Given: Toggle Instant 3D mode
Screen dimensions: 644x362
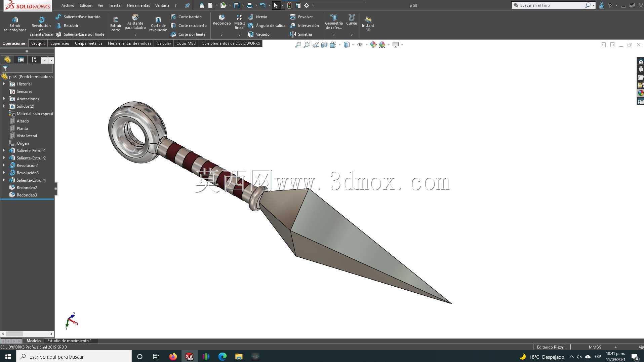Looking at the screenshot, I should pos(368,24).
